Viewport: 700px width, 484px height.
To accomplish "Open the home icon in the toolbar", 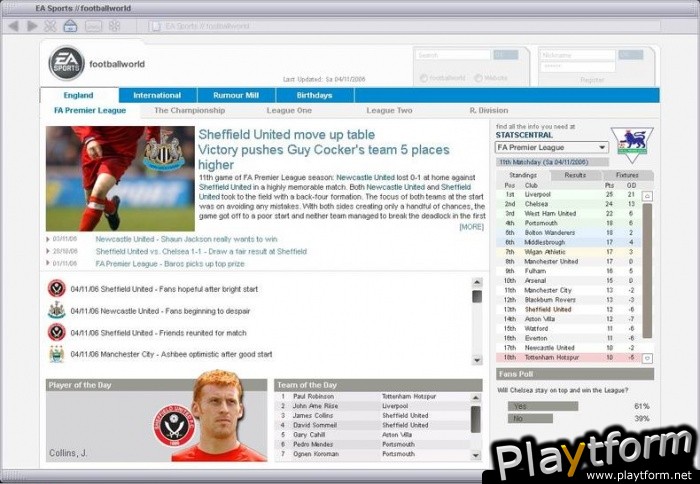I will point(71,26).
